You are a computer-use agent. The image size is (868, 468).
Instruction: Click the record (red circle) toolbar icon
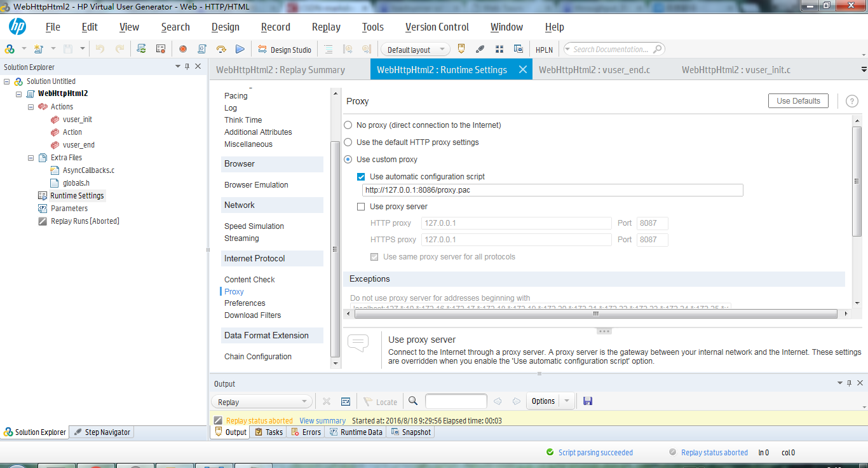(183, 49)
